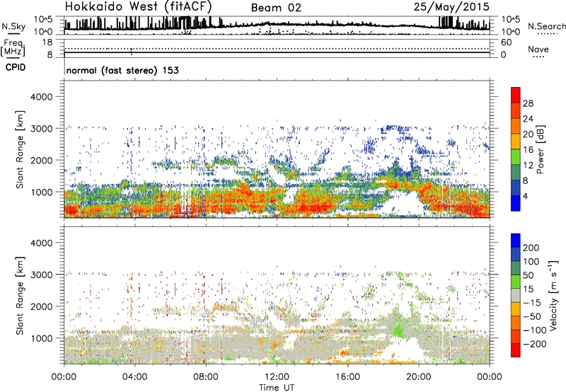The image size is (566, 392).
Task: Click the bright green segment of velocity color bar
Action: pos(516,282)
